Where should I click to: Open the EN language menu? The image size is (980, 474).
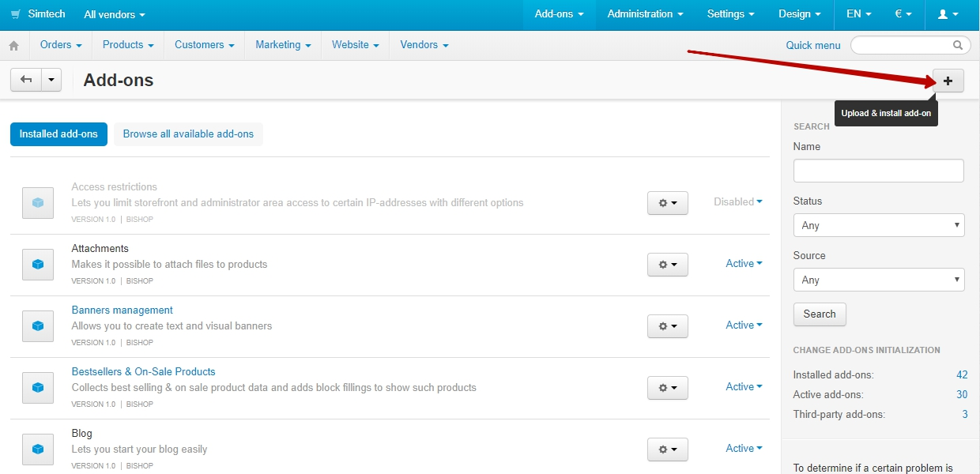tap(858, 14)
